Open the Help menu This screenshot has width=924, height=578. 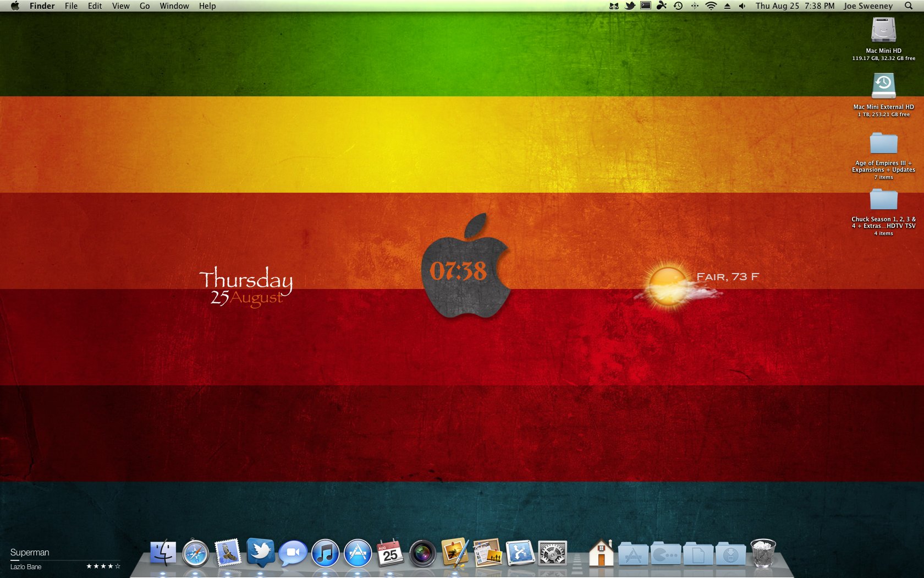click(x=207, y=6)
